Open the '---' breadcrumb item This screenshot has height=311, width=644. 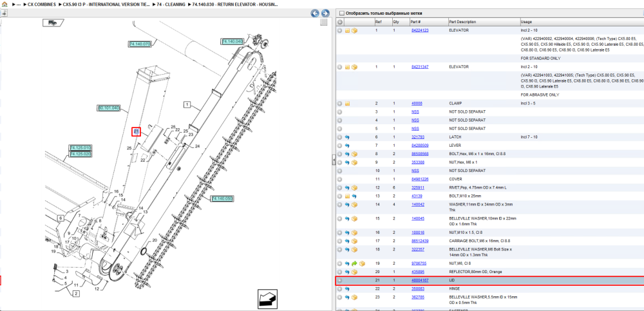point(19,4)
